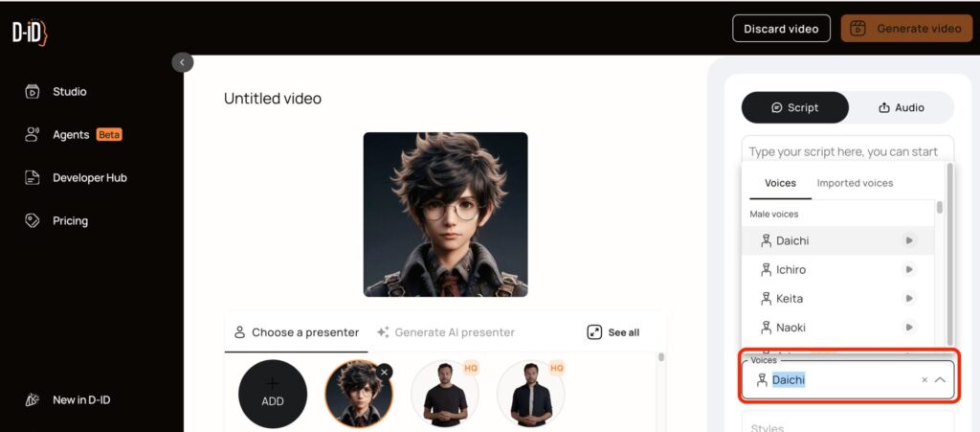Open New in D-ID announcements
This screenshot has height=432, width=980.
(67, 400)
